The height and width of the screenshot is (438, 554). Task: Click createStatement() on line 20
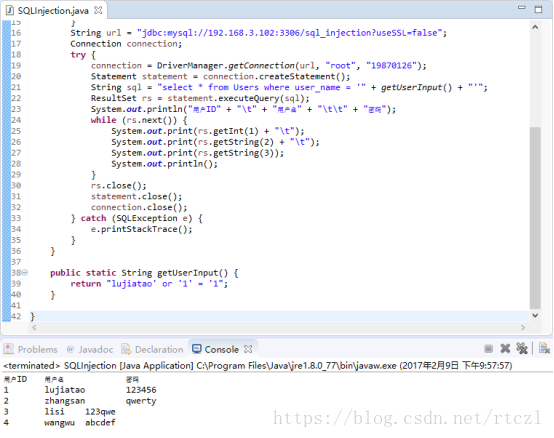click(x=302, y=77)
